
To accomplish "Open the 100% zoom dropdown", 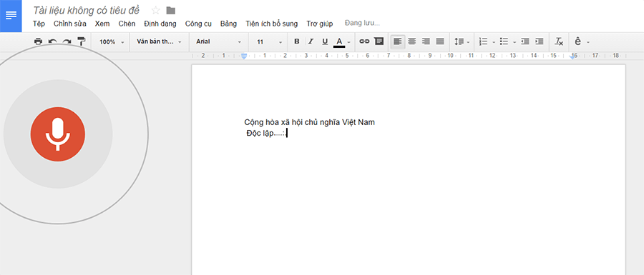I will point(111,41).
